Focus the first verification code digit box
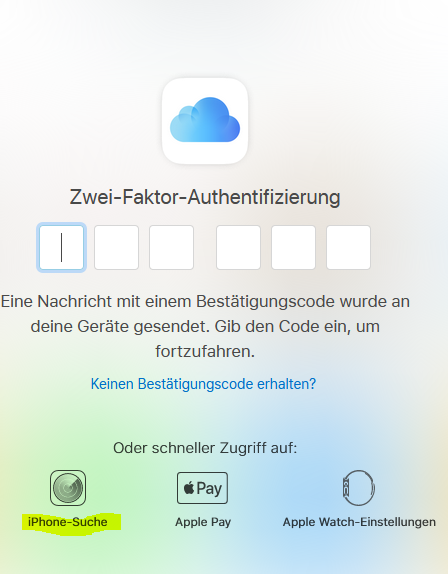The height and width of the screenshot is (574, 448). coord(61,247)
